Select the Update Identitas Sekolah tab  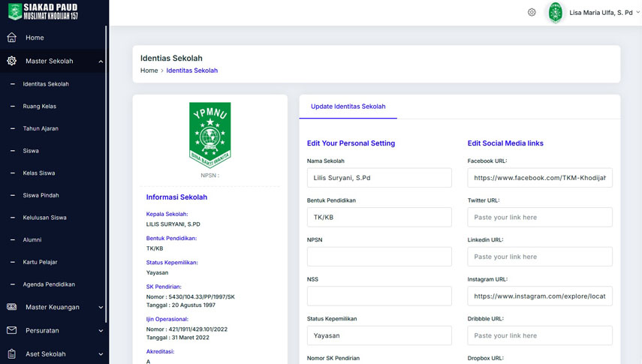point(348,107)
